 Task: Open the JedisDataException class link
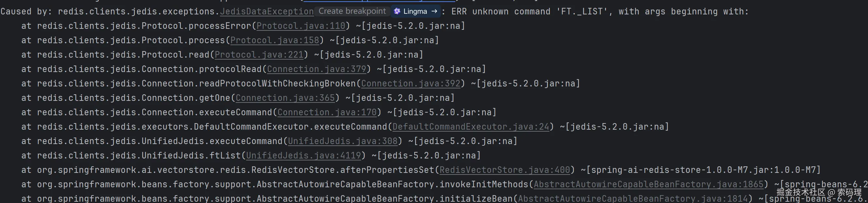(267, 11)
